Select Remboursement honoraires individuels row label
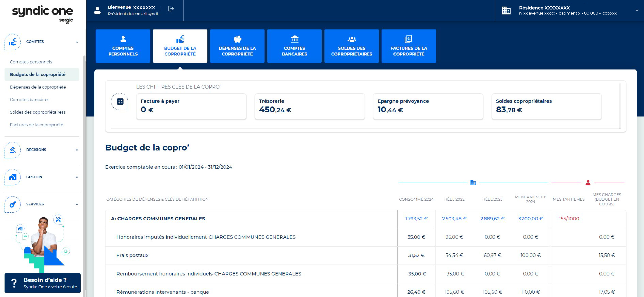This screenshot has height=297, width=644. [x=209, y=274]
